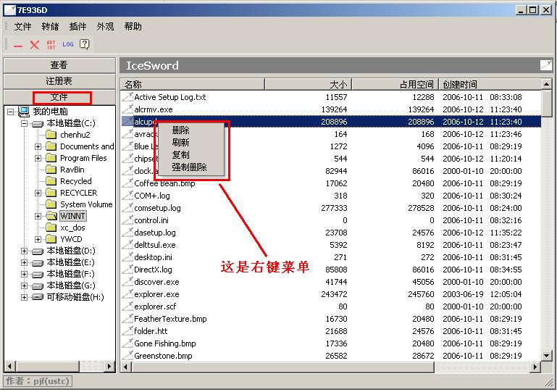Click the LOG toolbar icon

tap(68, 44)
